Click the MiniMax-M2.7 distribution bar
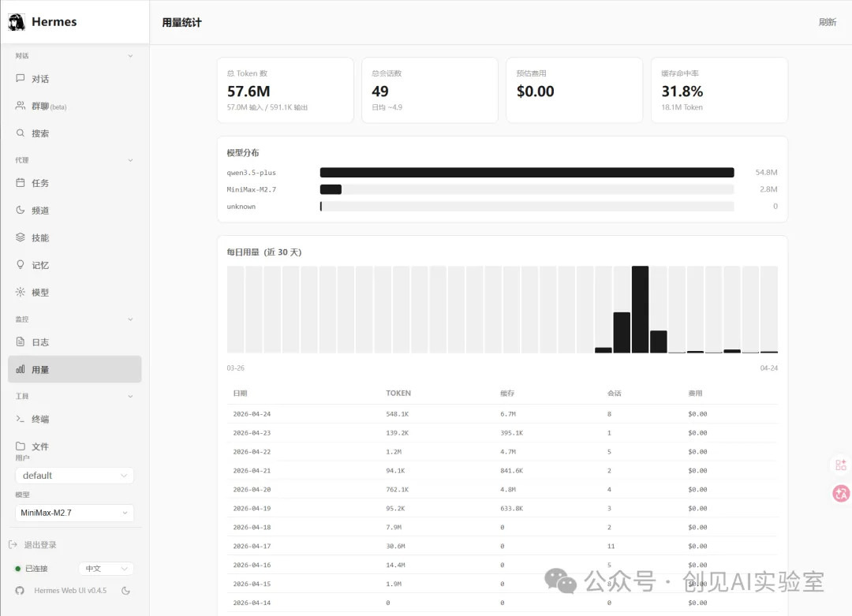 click(526, 189)
